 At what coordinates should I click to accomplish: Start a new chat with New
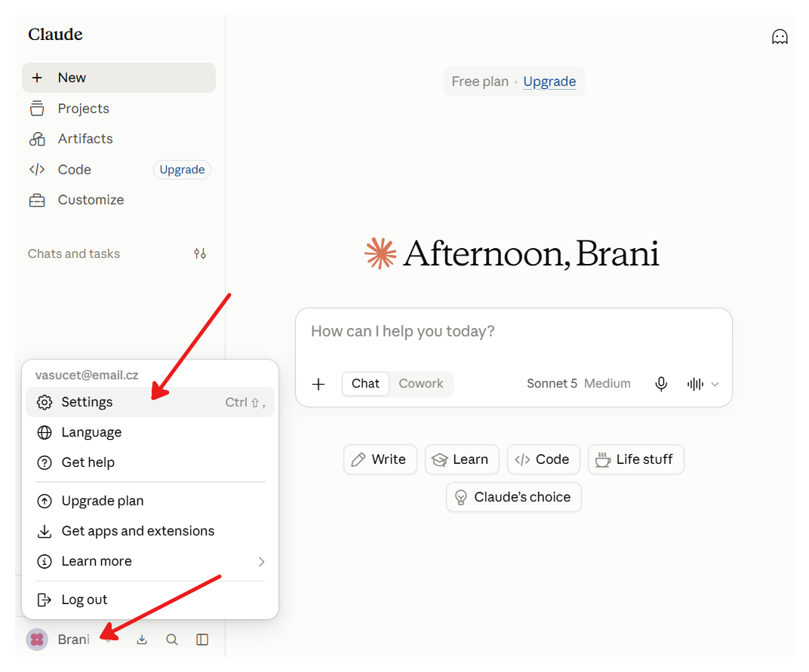pos(118,78)
